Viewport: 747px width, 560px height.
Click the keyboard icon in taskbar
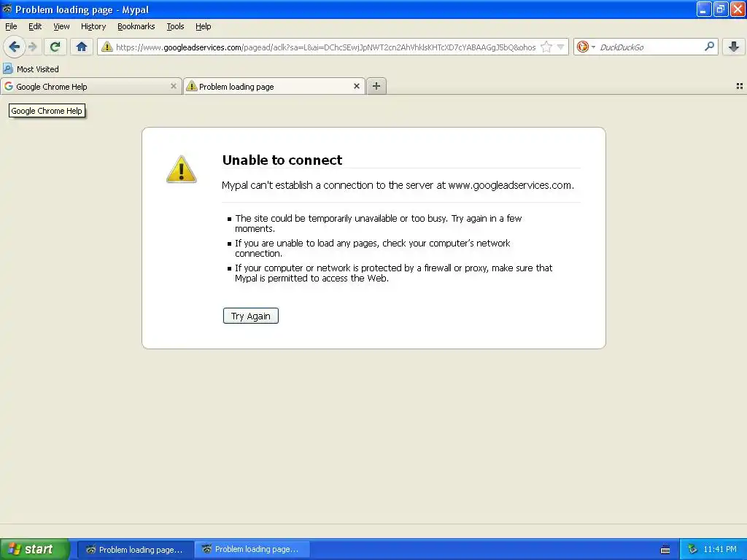pyautogui.click(x=665, y=550)
